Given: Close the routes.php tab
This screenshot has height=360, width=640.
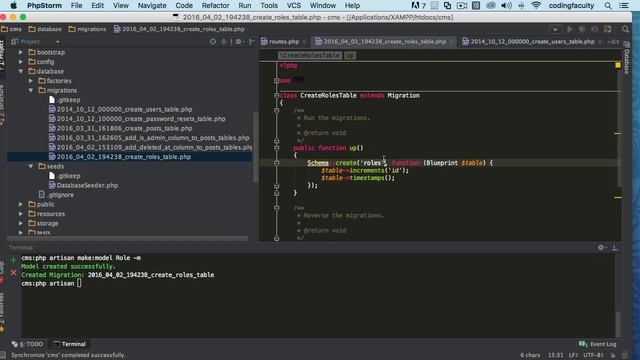Looking at the screenshot, I should click(x=304, y=42).
